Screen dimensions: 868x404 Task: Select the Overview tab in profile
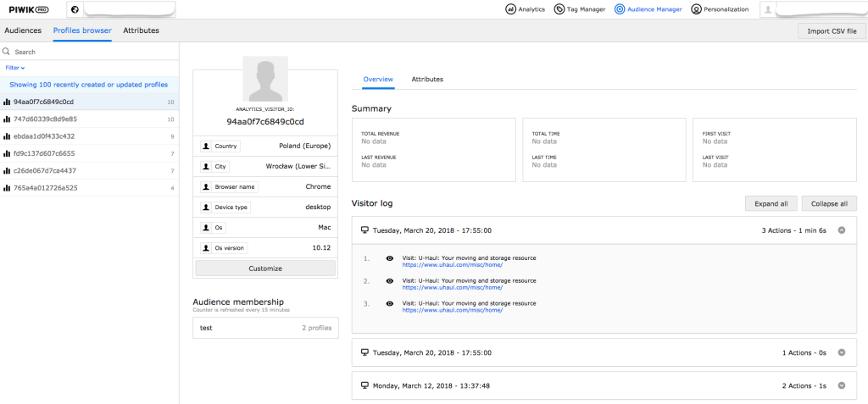378,79
